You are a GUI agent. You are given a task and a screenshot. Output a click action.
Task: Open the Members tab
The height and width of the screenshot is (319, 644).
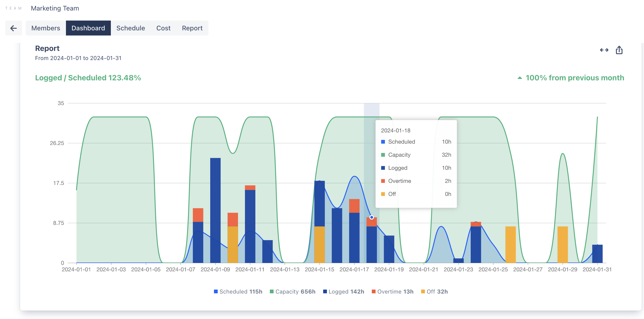point(46,28)
